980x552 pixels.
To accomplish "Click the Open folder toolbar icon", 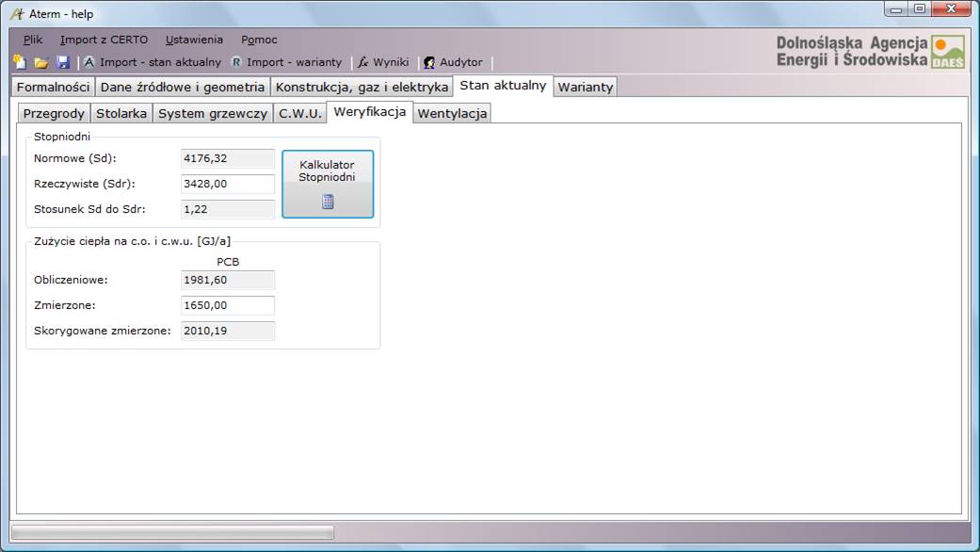I will click(41, 62).
